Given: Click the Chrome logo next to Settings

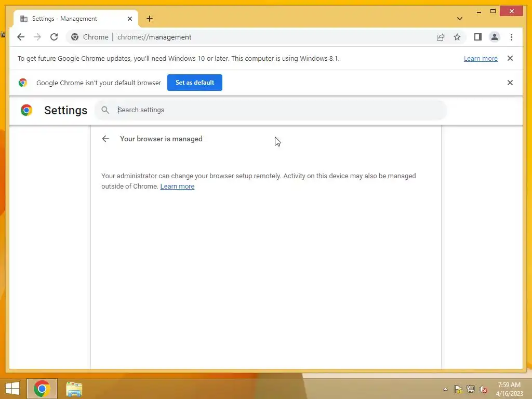Looking at the screenshot, I should tap(26, 110).
